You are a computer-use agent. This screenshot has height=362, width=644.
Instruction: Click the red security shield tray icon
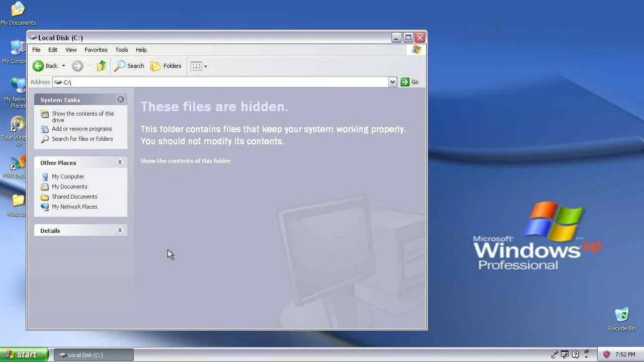coord(606,354)
